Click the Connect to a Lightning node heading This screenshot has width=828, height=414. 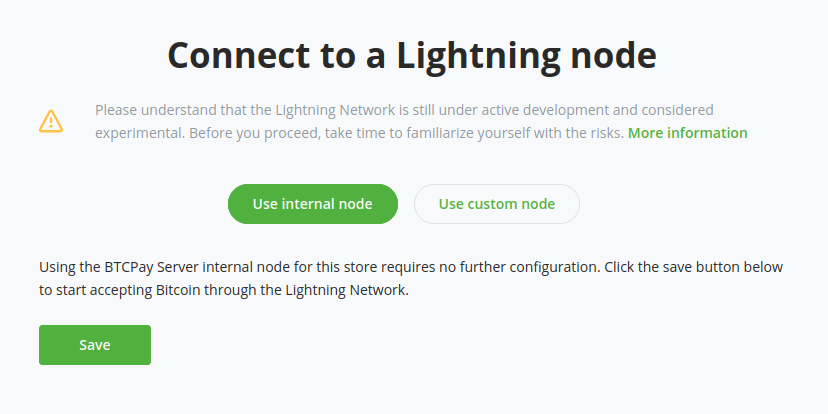[412, 55]
